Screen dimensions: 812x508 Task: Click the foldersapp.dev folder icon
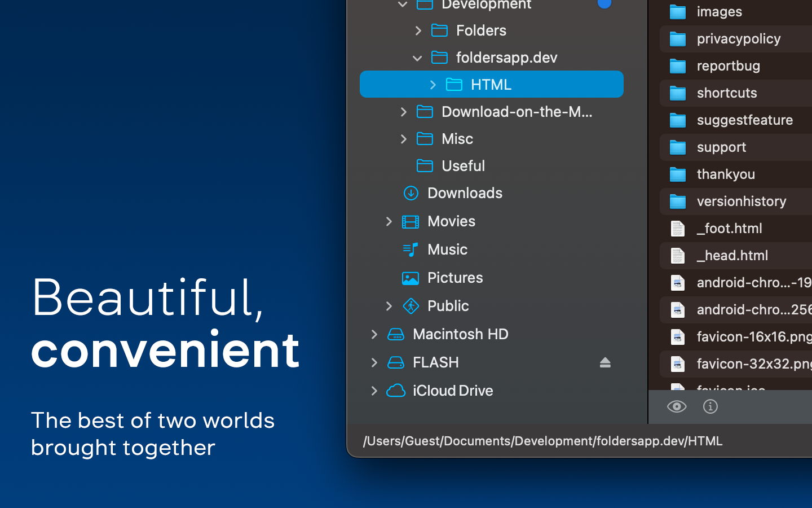(x=439, y=57)
